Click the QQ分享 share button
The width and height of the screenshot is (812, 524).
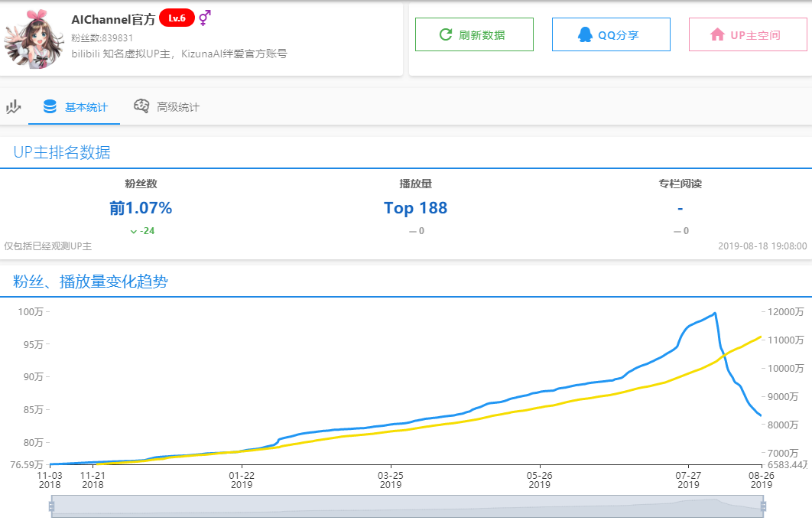coord(611,34)
